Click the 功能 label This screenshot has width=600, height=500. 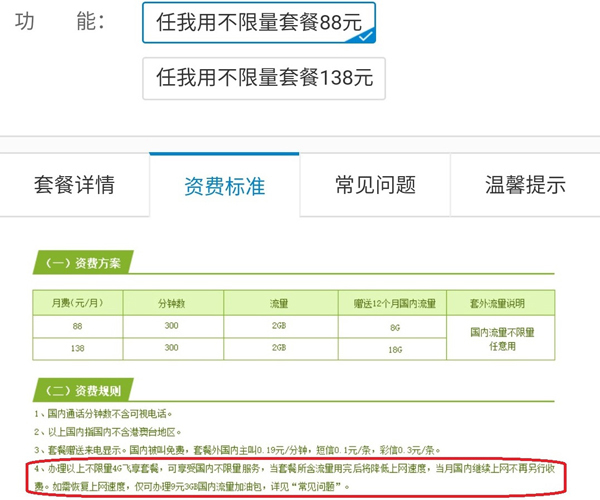60,21
